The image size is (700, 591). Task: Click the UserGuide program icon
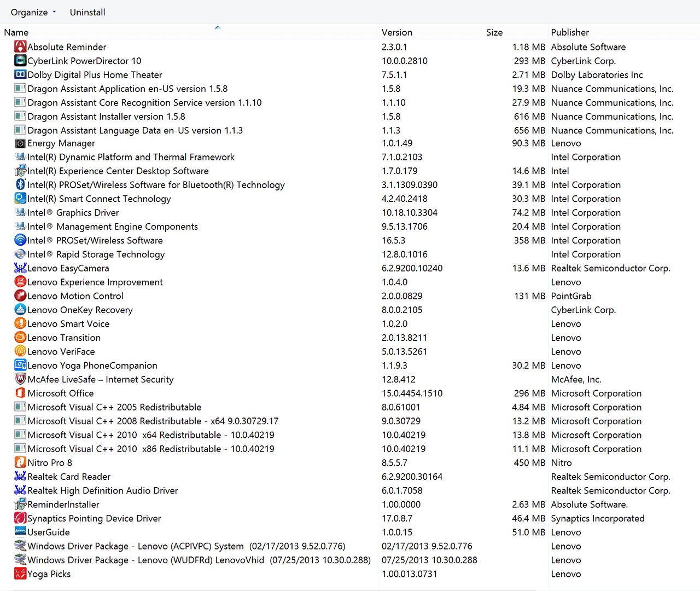point(20,532)
